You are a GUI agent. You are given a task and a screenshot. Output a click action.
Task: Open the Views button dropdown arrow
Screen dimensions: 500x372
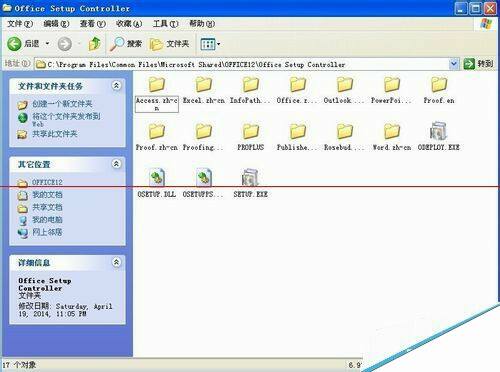pos(219,44)
